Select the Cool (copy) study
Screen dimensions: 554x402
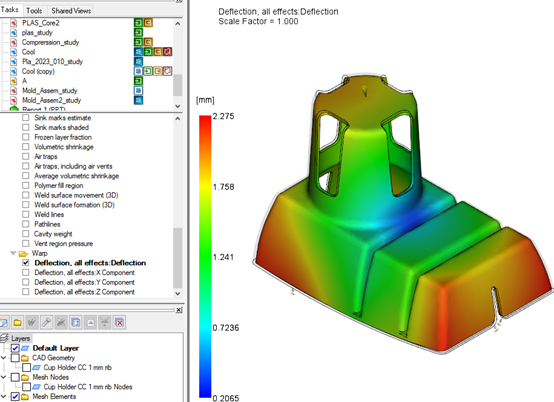(x=38, y=71)
